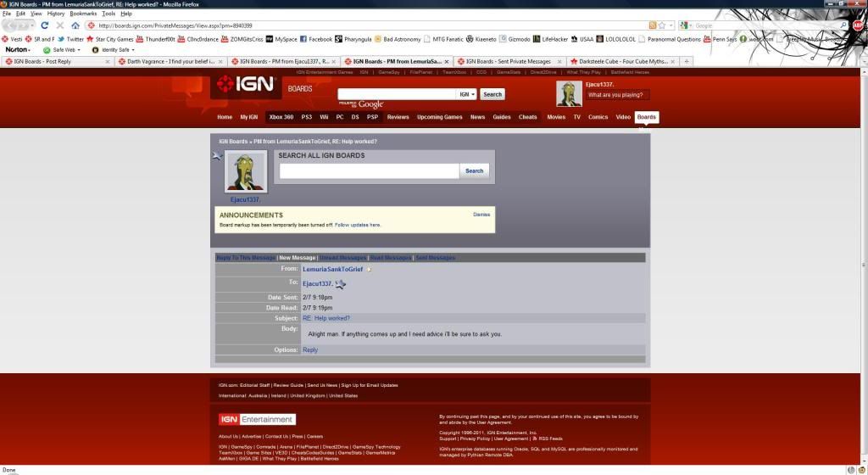Screen dimensions: 868x475
Task: Click the Search All IGN Boards input field
Action: point(370,171)
